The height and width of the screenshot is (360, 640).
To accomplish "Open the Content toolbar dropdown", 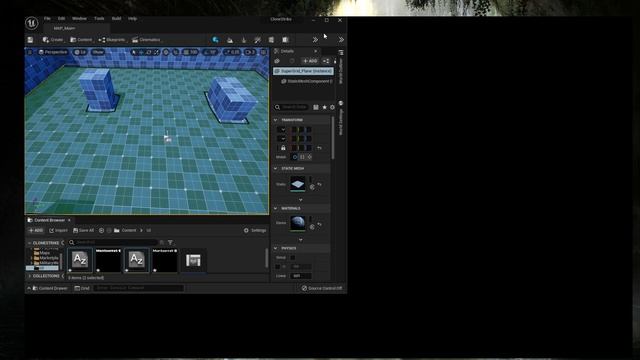I will click(81, 40).
